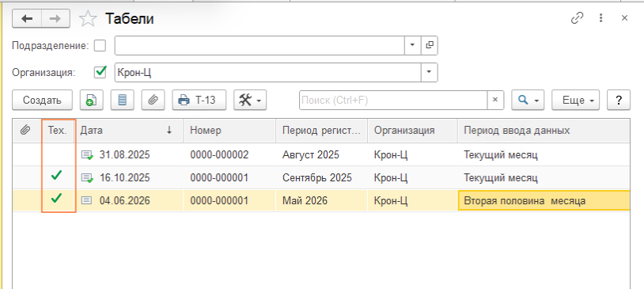Open the document register records icon
This screenshot has width=644, height=289.
(x=122, y=100)
